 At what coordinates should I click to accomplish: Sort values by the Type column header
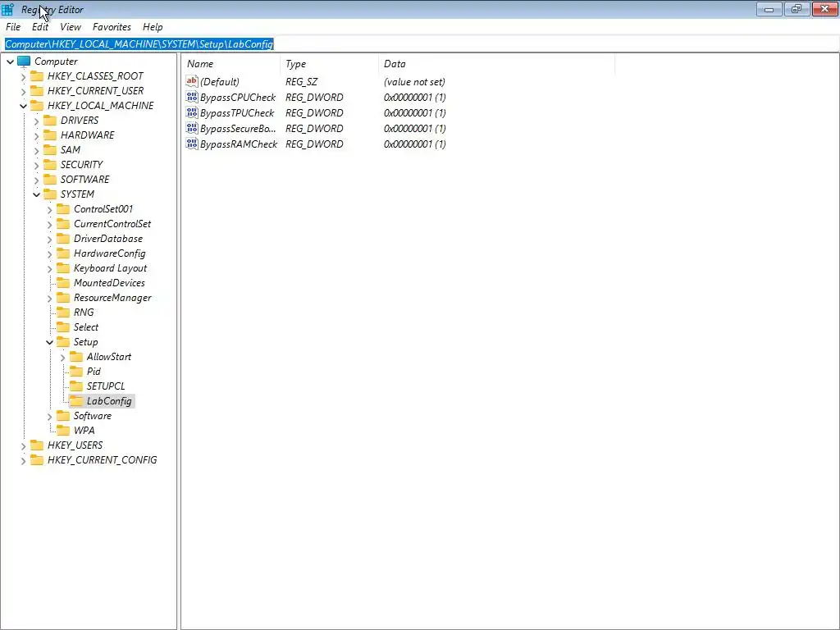[329, 64]
